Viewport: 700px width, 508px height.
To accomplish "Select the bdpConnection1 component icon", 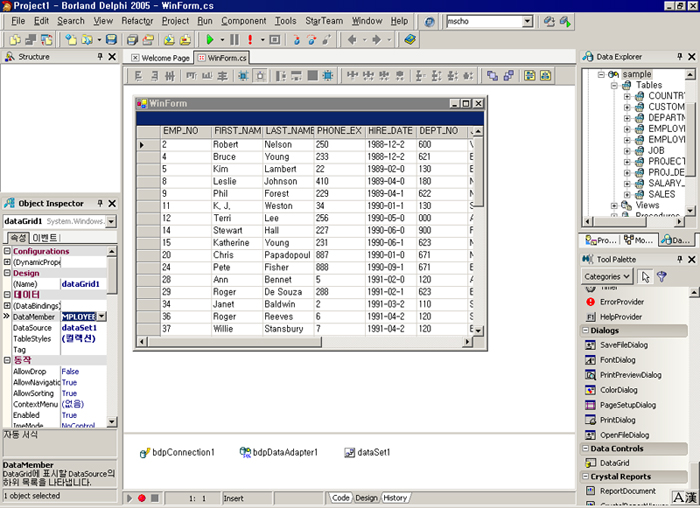I will [144, 453].
